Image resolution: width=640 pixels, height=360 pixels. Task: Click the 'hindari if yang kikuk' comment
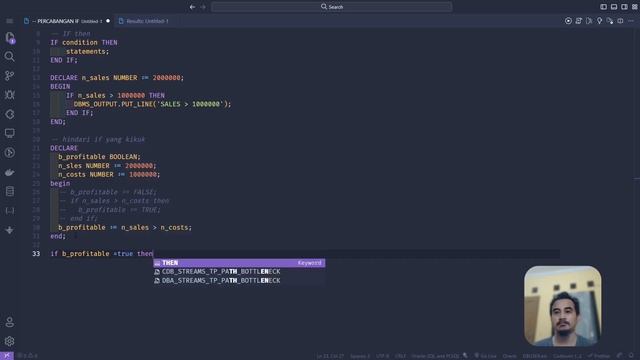tap(98, 139)
